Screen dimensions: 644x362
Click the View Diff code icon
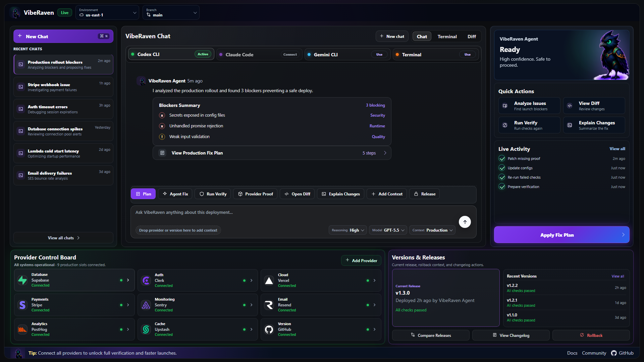570,106
